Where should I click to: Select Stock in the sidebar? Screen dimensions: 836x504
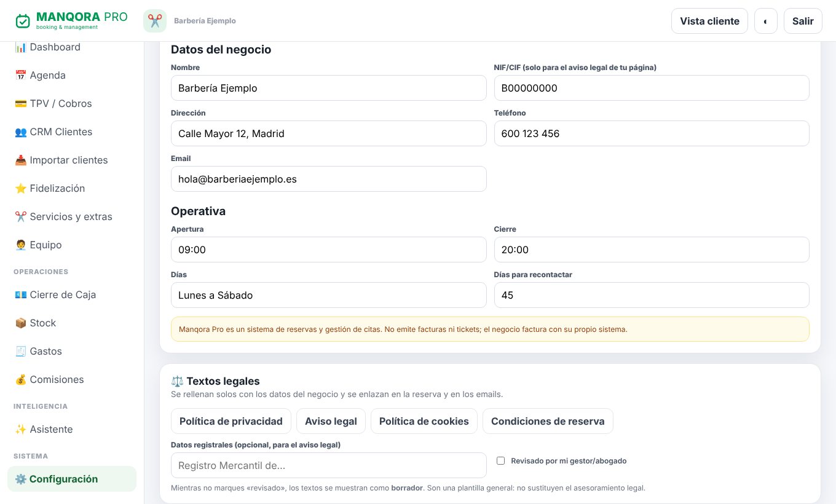pos(72,323)
